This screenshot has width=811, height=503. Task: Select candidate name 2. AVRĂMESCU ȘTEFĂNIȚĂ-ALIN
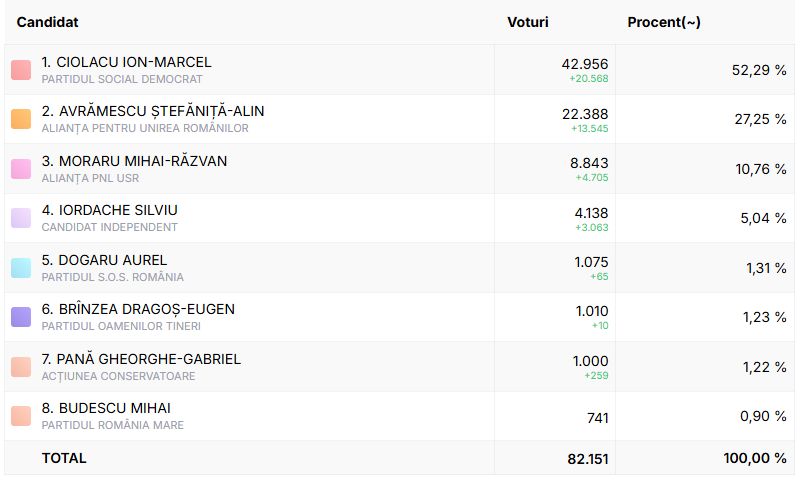coord(153,111)
